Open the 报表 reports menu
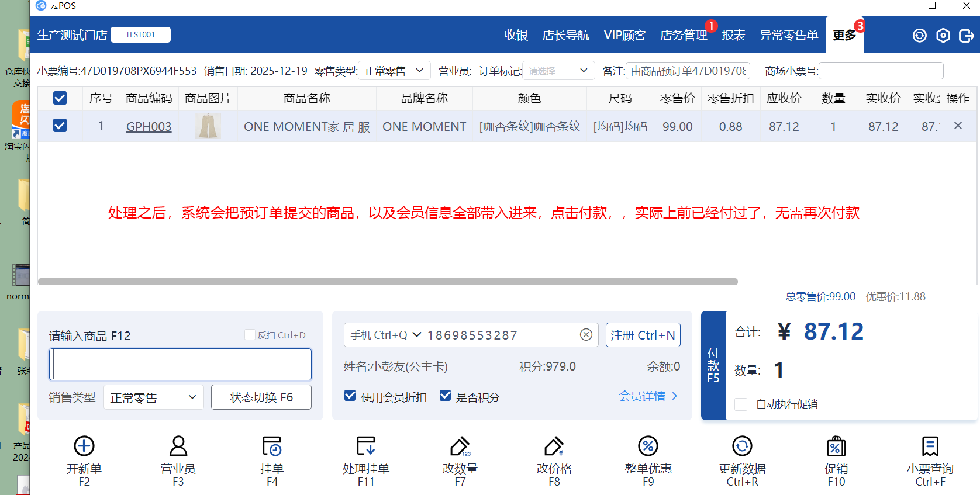Image resolution: width=980 pixels, height=495 pixels. [x=733, y=36]
